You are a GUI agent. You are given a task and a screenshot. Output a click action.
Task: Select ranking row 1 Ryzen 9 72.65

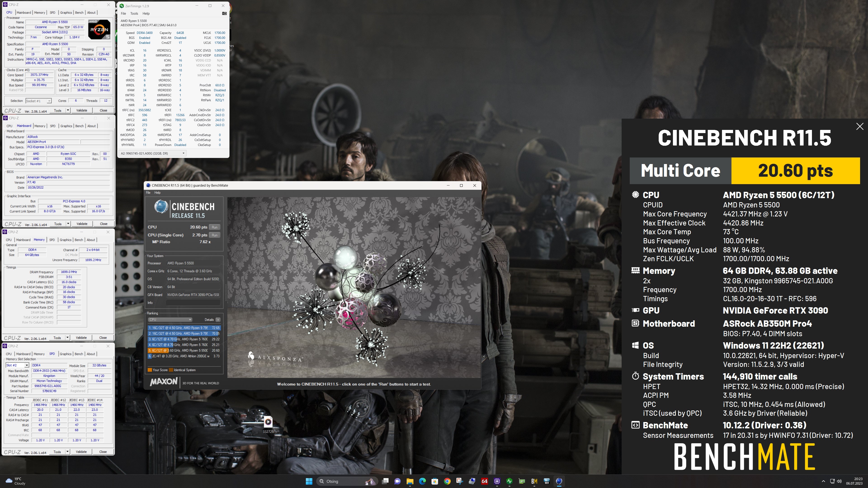[184, 328]
